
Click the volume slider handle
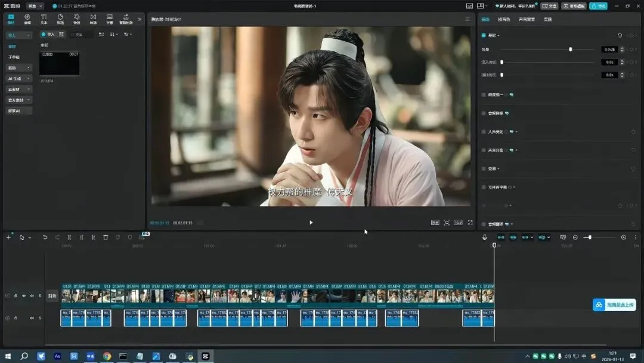tap(570, 50)
